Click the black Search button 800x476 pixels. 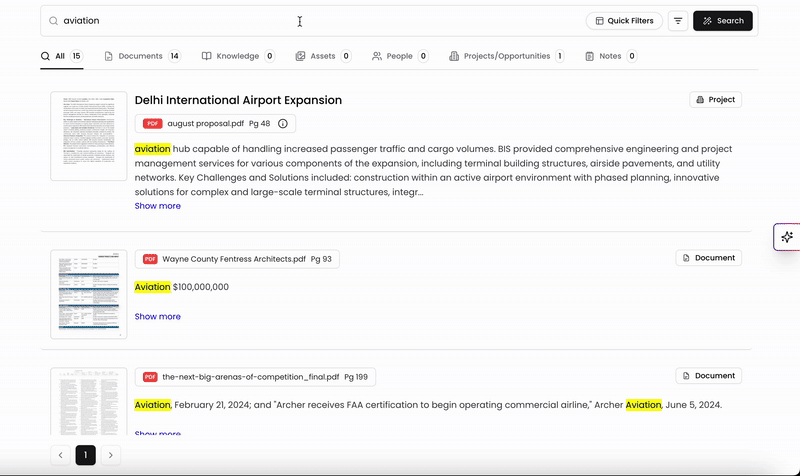coord(722,21)
